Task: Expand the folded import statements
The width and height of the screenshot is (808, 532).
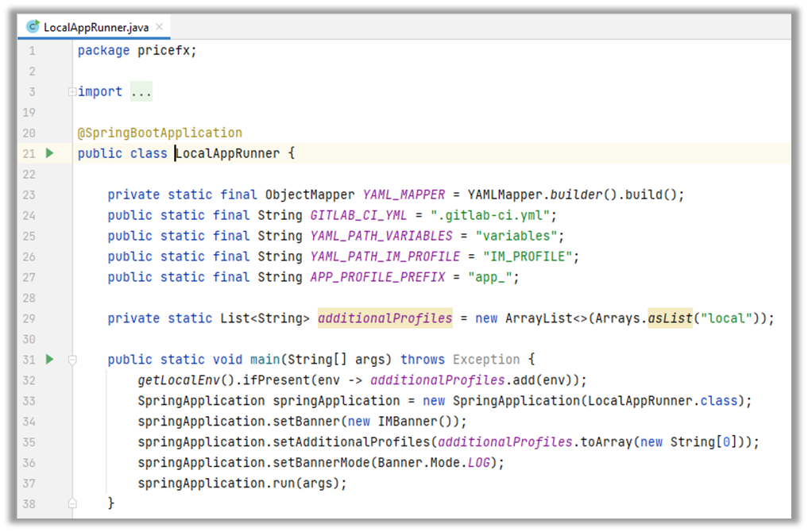Action: click(x=72, y=92)
